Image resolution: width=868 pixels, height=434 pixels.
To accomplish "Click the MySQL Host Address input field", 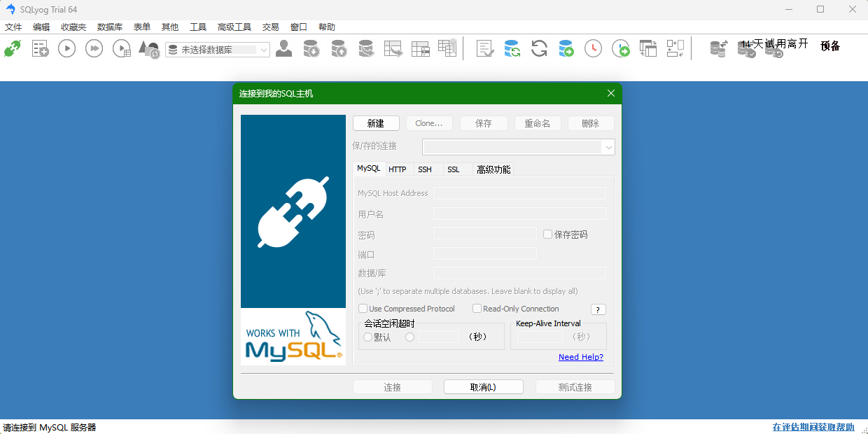I will [519, 193].
